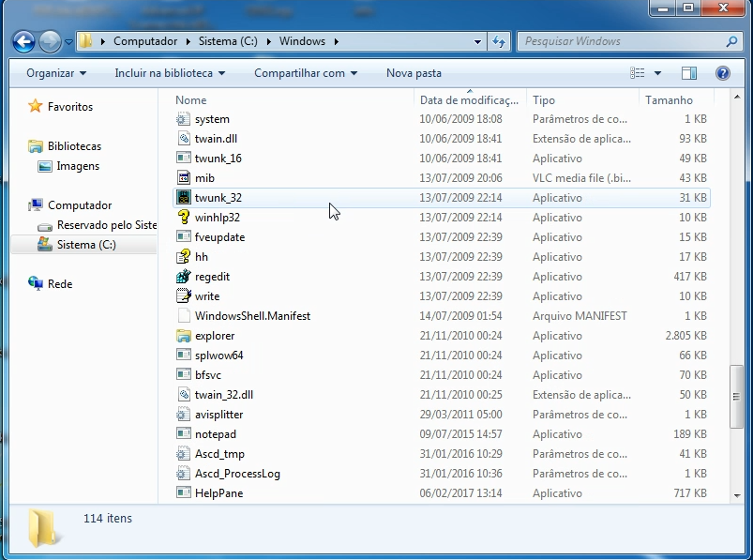
Task: Select the HelpPane file name
Action: point(219,493)
